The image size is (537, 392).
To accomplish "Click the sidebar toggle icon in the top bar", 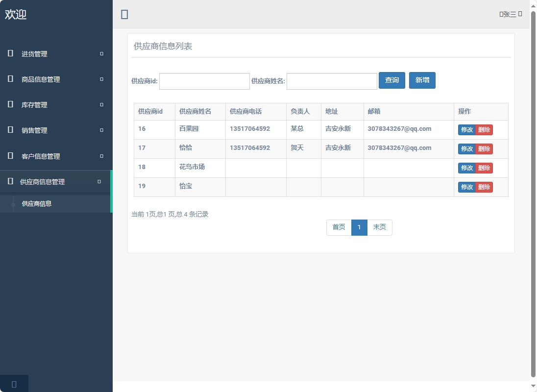I will (124, 14).
